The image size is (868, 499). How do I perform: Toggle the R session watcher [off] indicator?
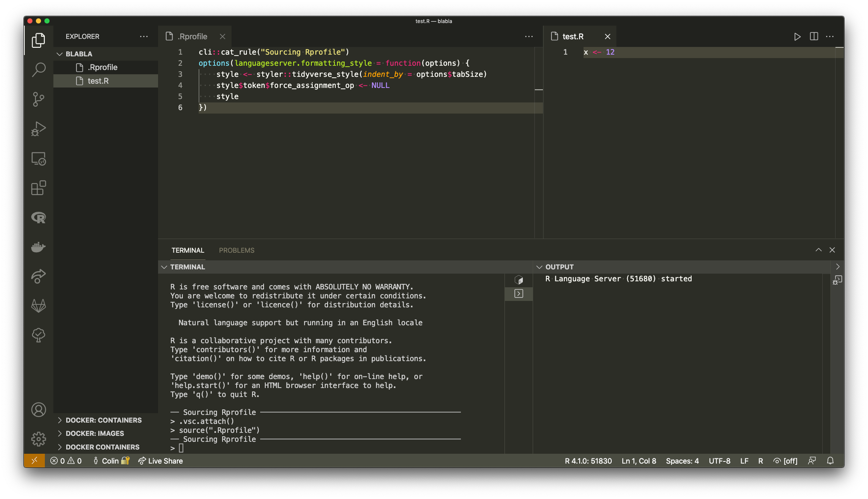[x=785, y=461]
